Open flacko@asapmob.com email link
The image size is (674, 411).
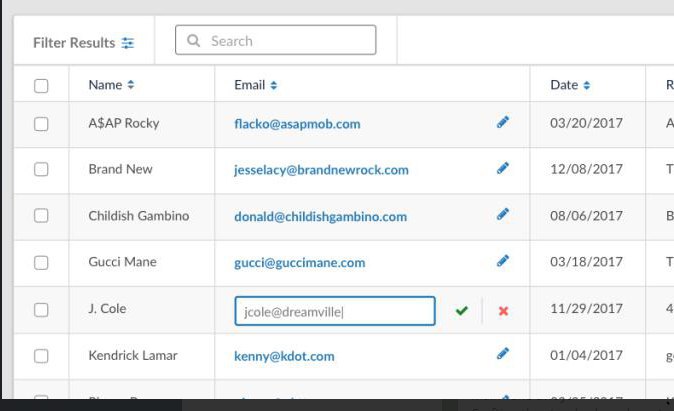pyautogui.click(x=297, y=124)
